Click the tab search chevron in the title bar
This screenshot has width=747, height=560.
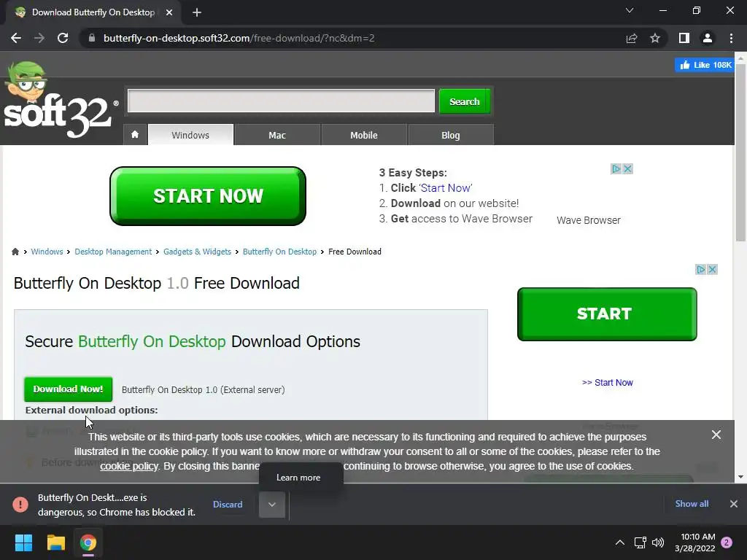630,10
